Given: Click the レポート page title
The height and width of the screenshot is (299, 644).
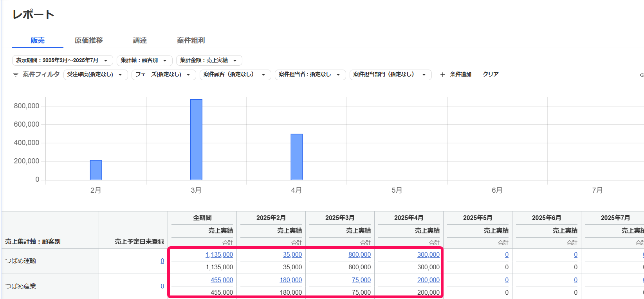Looking at the screenshot, I should click(33, 14).
